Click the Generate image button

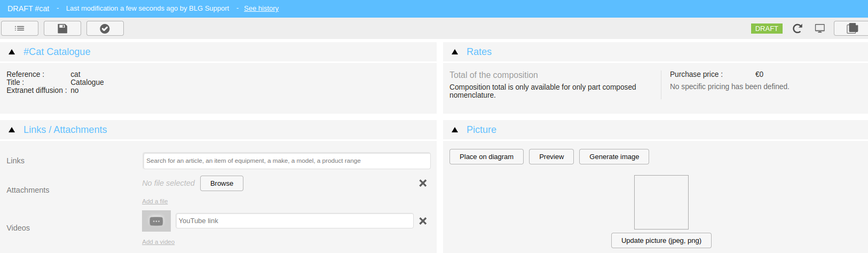(614, 156)
